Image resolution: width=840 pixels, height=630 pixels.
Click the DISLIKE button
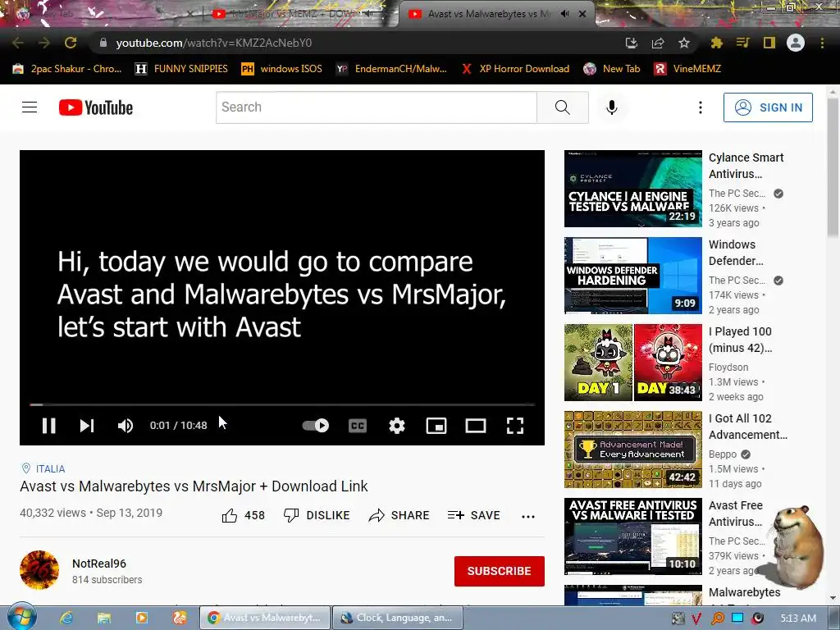317,515
